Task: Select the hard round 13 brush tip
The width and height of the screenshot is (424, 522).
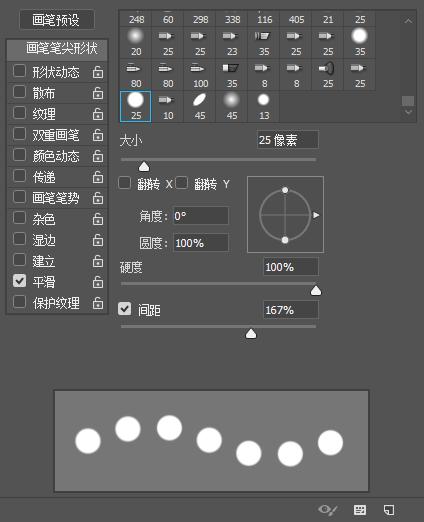Action: tap(264, 107)
